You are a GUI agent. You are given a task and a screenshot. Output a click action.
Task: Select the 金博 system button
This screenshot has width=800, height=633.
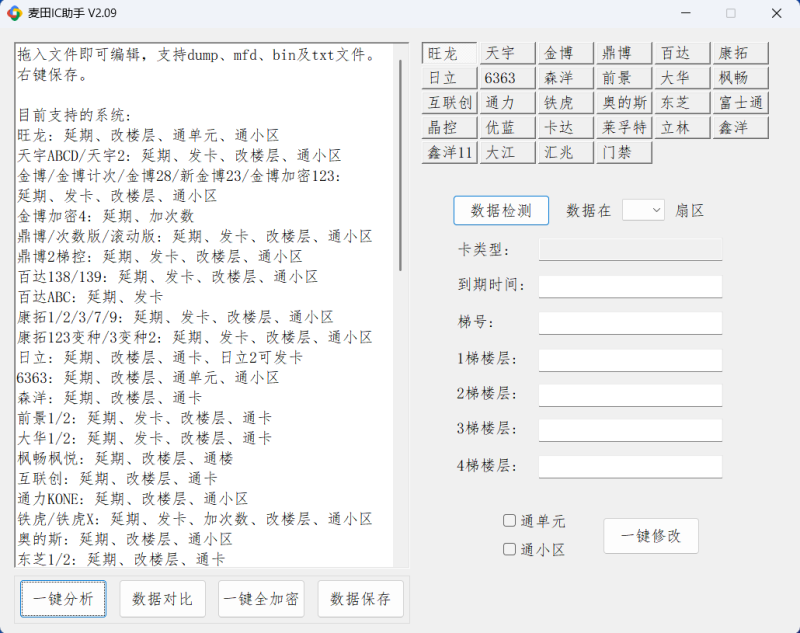[x=565, y=53]
